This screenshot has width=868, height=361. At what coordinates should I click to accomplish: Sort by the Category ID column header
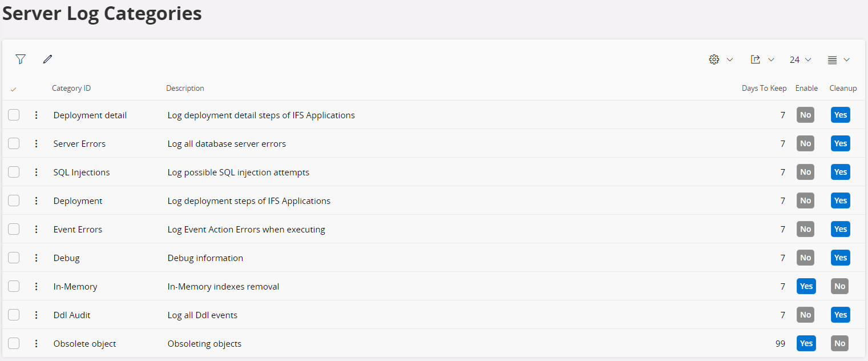[71, 88]
